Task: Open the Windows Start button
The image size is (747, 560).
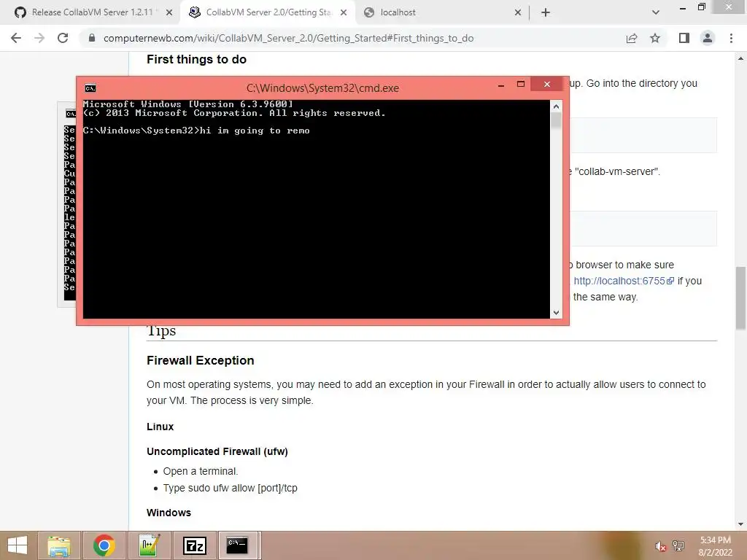Action: 18,545
